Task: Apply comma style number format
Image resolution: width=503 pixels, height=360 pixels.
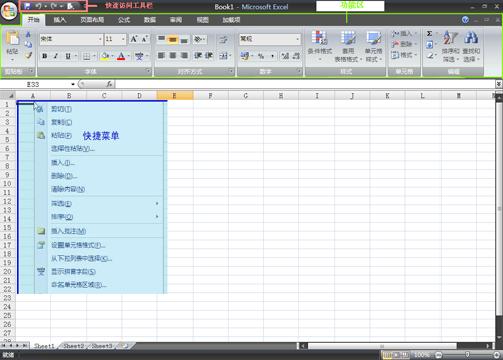Action: tap(272, 56)
